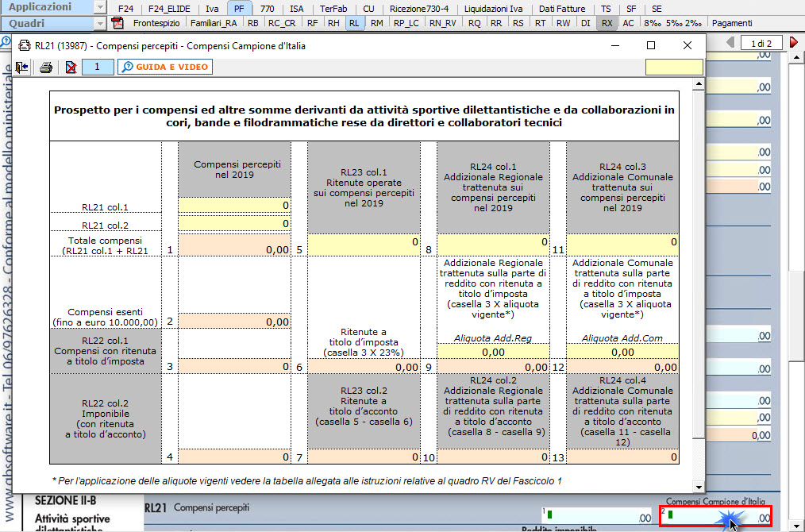Click casella 8 Addizionale Regionale field
The image size is (805, 532).
tap(493, 245)
